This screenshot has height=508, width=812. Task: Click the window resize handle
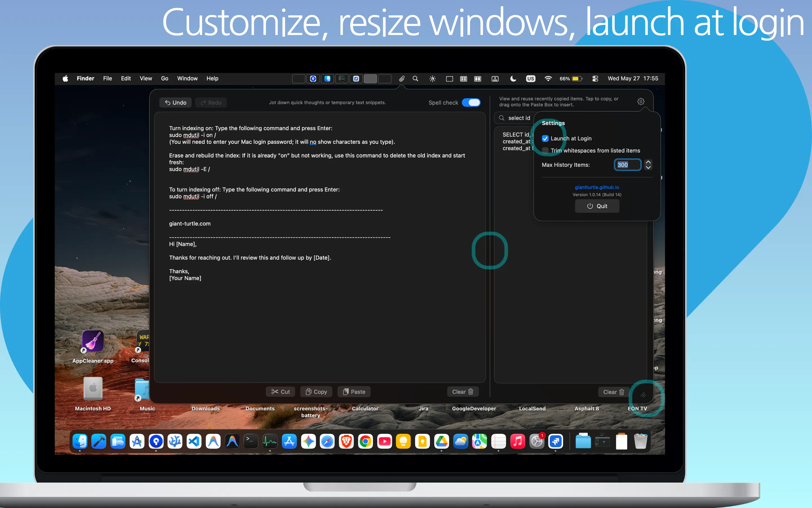point(643,395)
